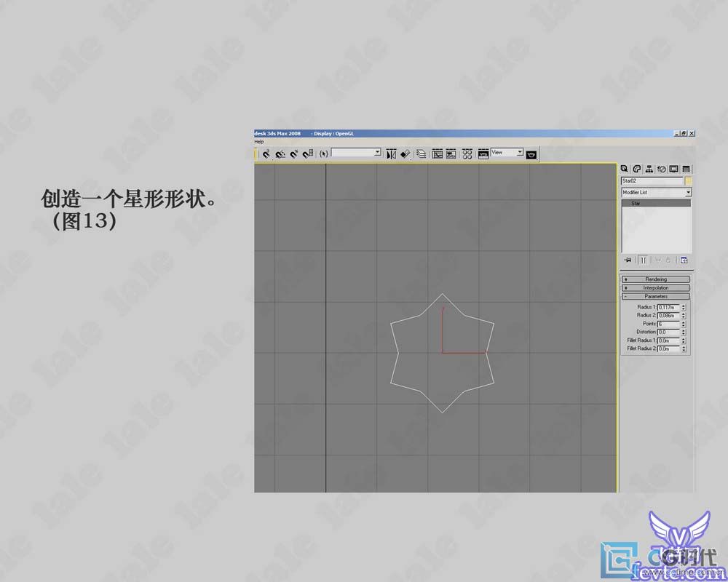This screenshot has width=728, height=582.
Task: Toggle the Percent Snap icon
Action: [x=294, y=154]
